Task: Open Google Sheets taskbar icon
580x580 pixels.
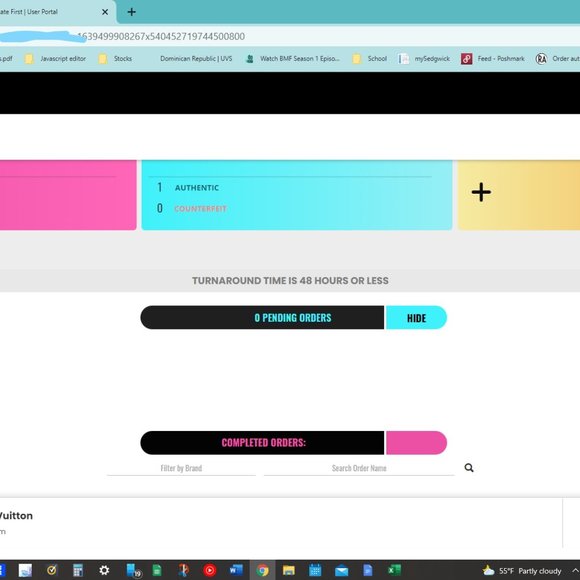Action: pos(157,570)
